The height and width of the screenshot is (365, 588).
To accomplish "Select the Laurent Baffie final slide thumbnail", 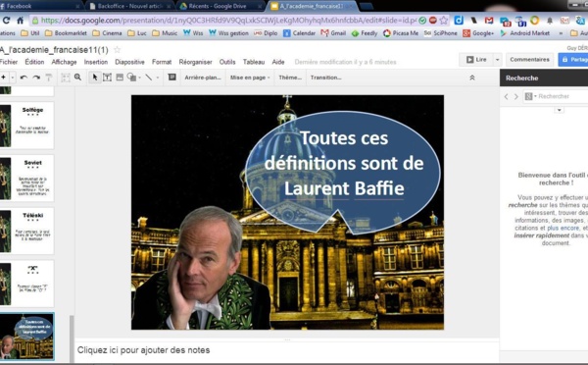I will click(x=27, y=337).
